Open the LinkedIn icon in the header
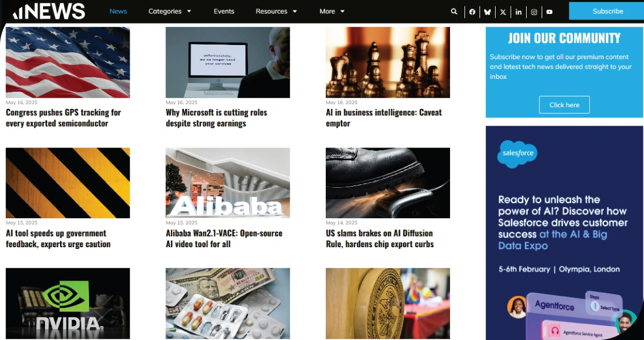 coord(519,12)
